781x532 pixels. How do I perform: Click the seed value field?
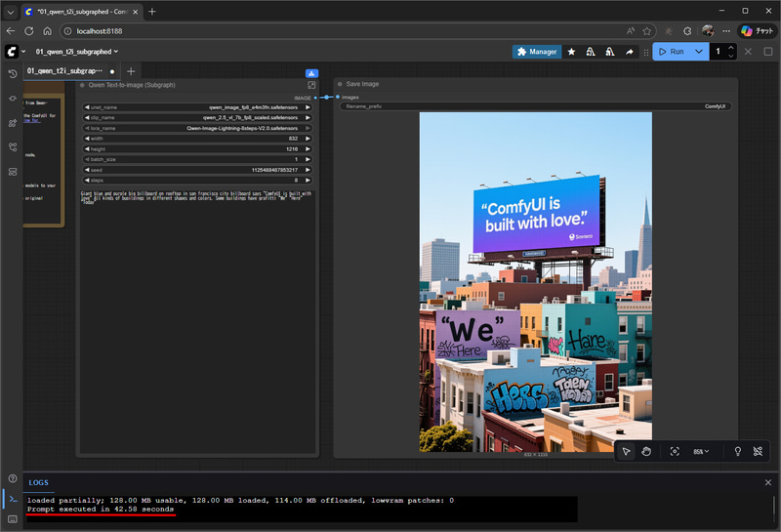[x=197, y=170]
